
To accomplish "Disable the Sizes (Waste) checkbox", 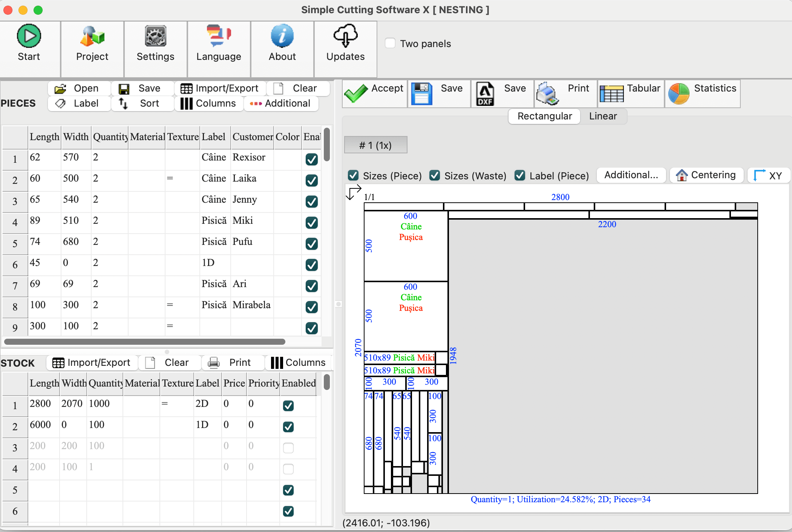I will 435,176.
